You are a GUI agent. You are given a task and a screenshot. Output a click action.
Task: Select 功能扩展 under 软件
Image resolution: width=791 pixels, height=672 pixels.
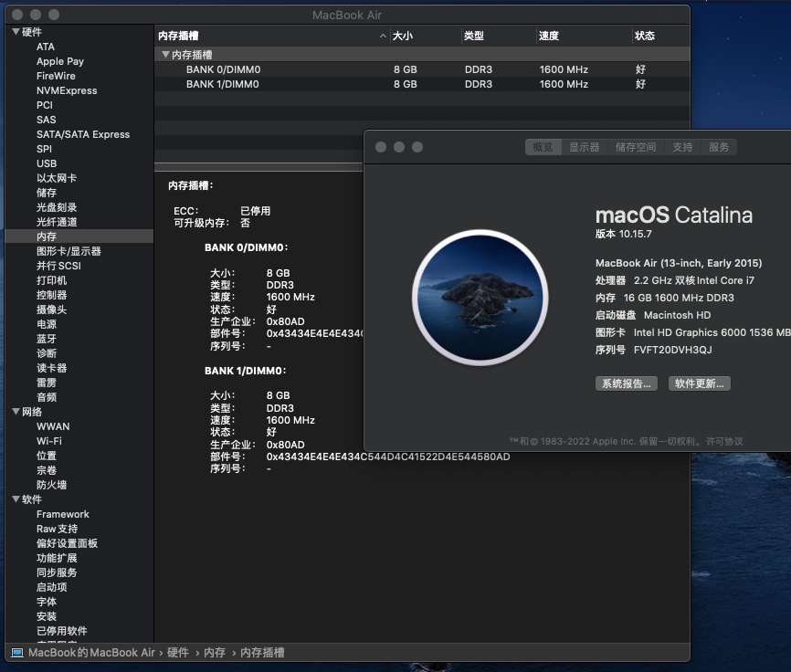tap(57, 558)
